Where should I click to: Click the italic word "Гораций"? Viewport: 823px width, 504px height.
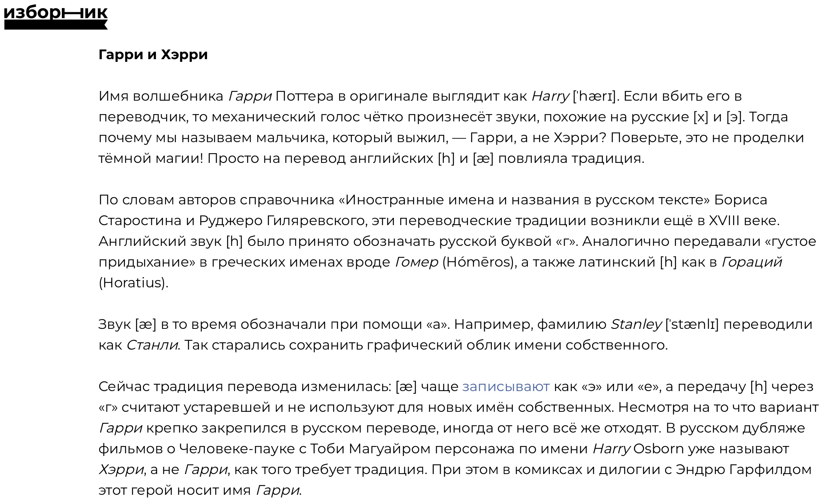[751, 262]
